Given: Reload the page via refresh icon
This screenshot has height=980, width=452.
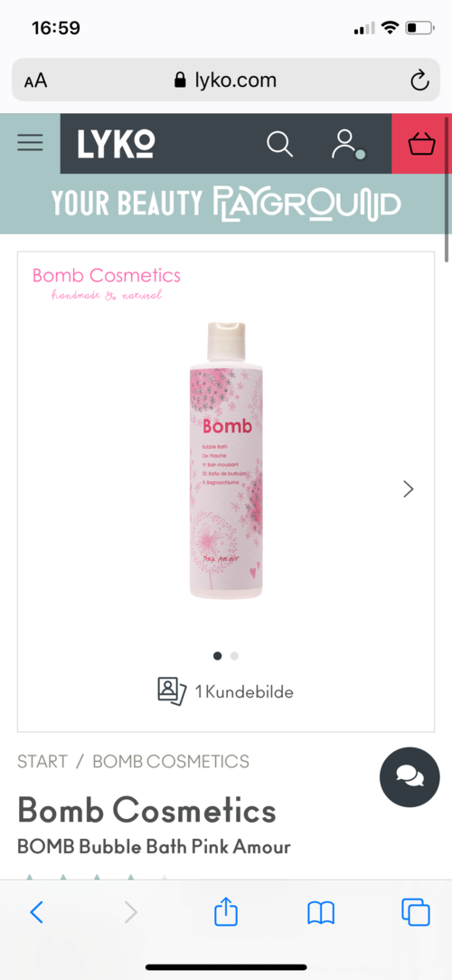Looking at the screenshot, I should 419,80.
